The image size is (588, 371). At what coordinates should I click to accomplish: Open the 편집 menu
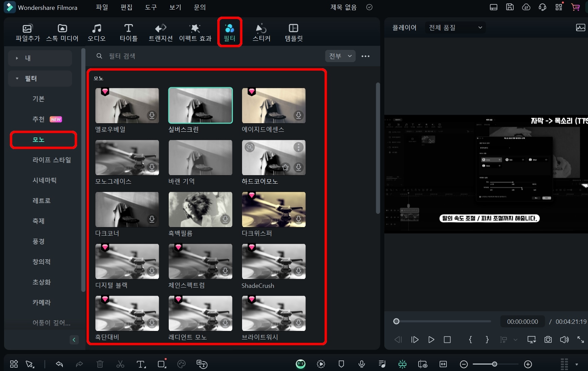[x=126, y=7]
